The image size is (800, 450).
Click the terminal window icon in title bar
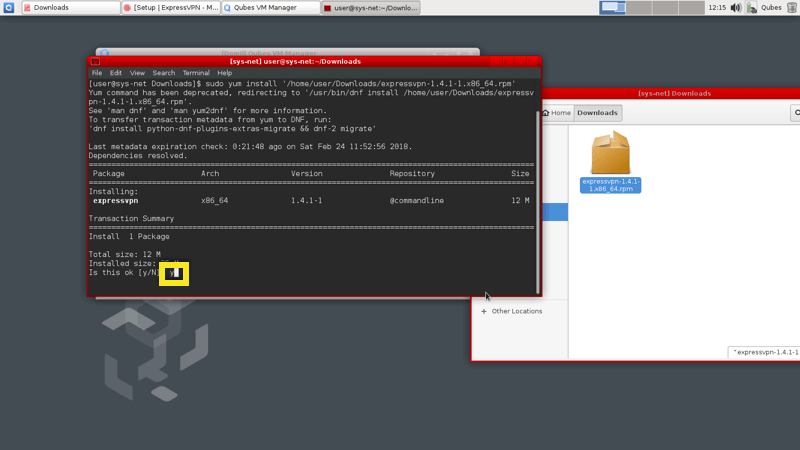click(95, 62)
